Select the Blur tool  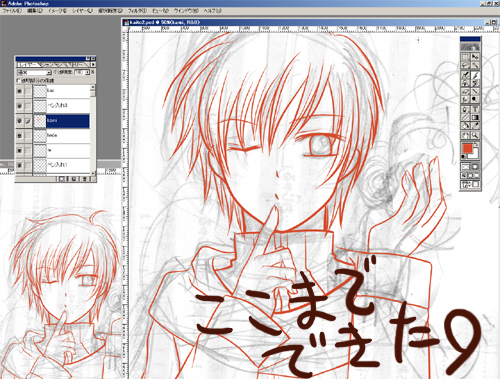click(x=465, y=99)
